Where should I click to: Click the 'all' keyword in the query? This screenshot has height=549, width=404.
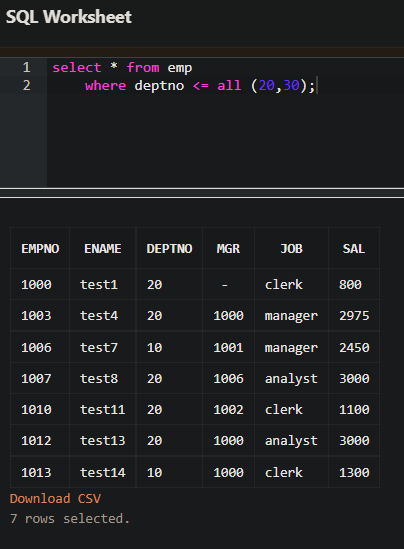(x=229, y=85)
